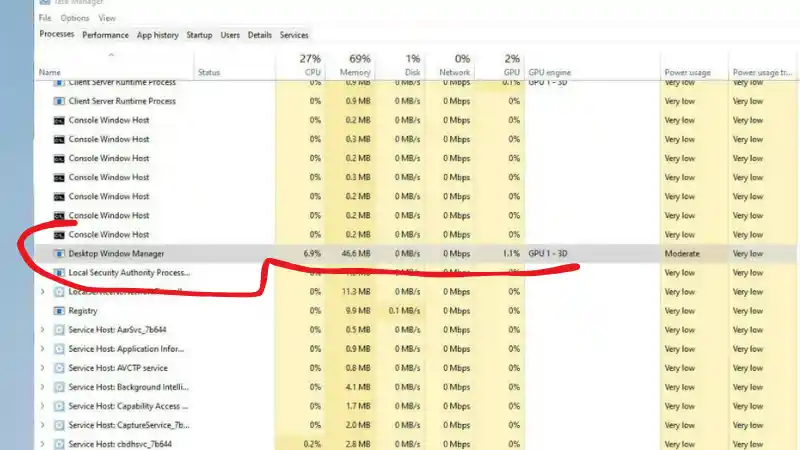Click the Service Host: AVCTP service gear icon

(x=59, y=368)
